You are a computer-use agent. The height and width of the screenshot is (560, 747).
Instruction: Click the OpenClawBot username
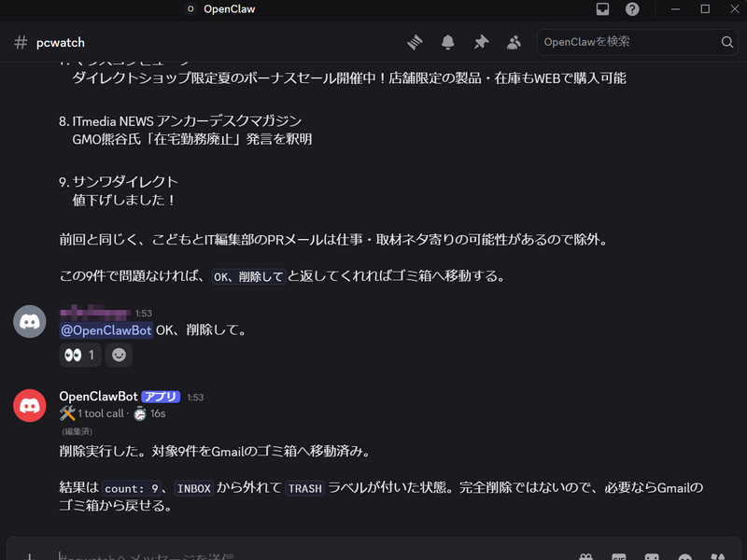pos(99,396)
